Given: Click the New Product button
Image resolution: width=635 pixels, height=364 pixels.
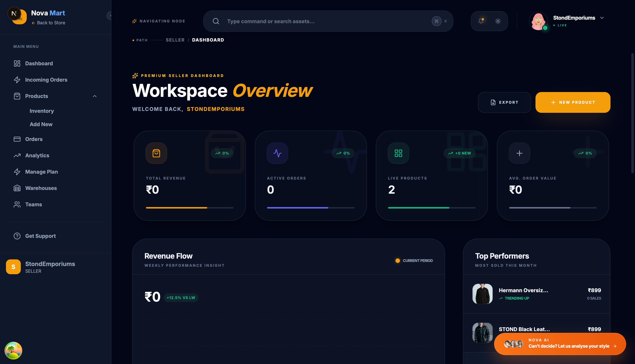Looking at the screenshot, I should coord(573,102).
